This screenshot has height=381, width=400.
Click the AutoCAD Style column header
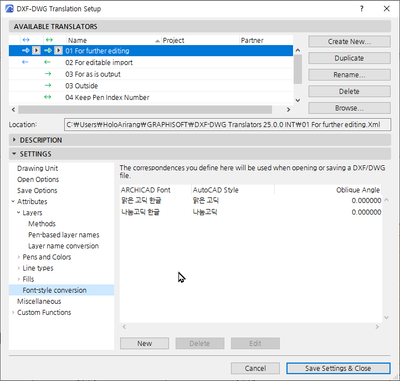point(233,190)
